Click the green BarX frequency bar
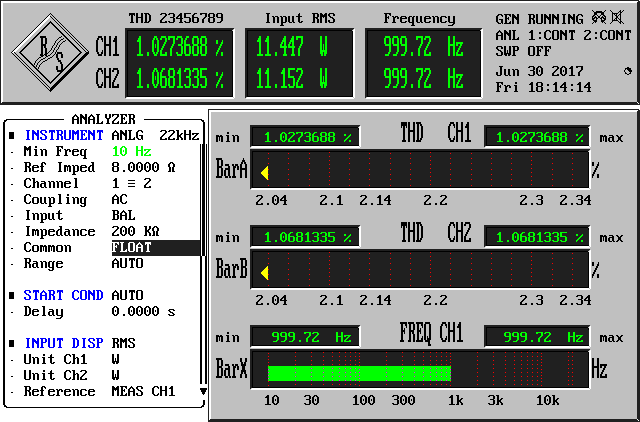This screenshot has width=640, height=422. click(x=359, y=373)
